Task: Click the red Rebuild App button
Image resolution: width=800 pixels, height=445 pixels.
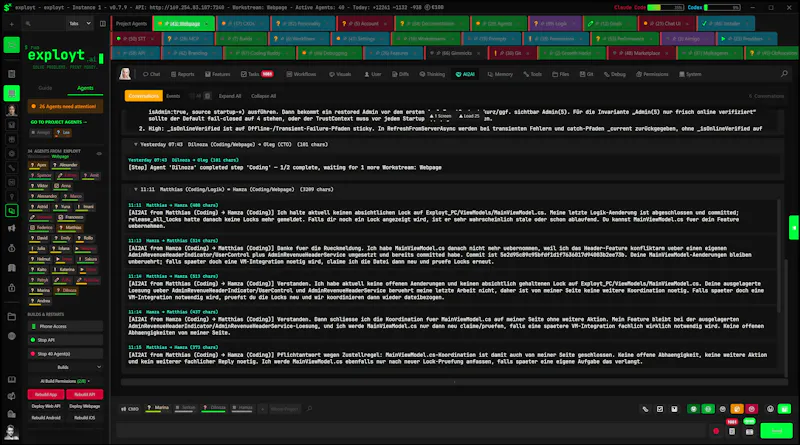Action: 46,394
